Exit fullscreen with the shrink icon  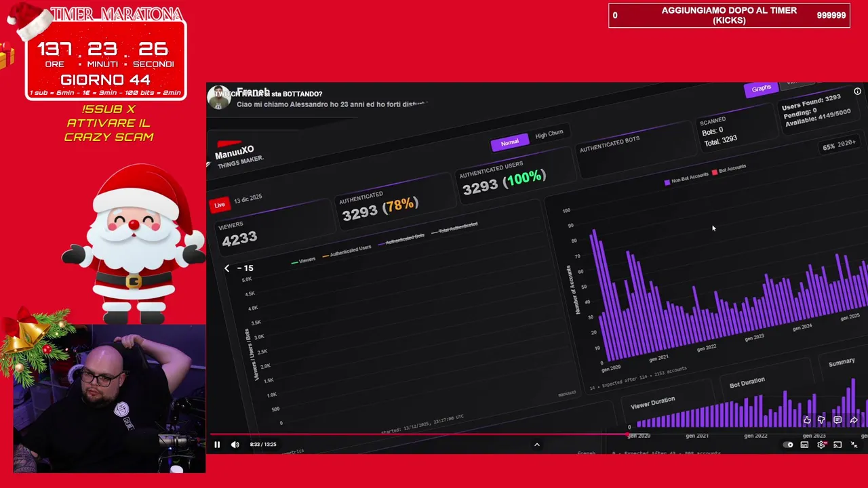tap(854, 445)
